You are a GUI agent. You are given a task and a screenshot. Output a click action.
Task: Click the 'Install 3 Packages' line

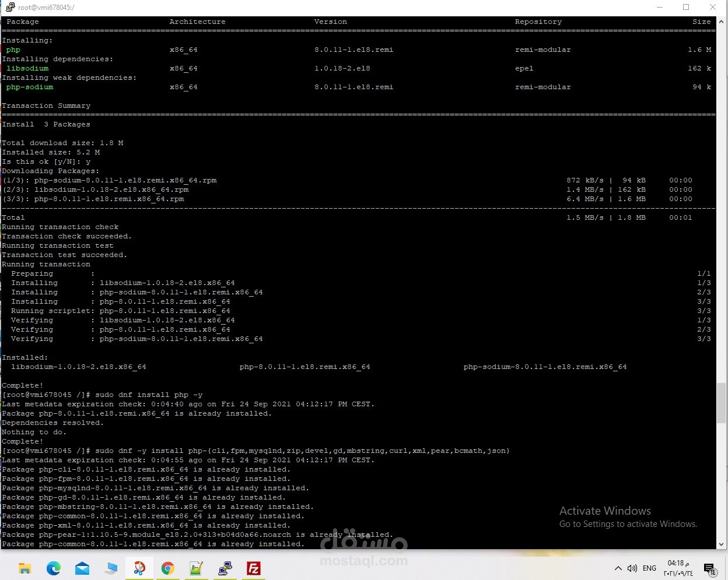click(x=46, y=124)
